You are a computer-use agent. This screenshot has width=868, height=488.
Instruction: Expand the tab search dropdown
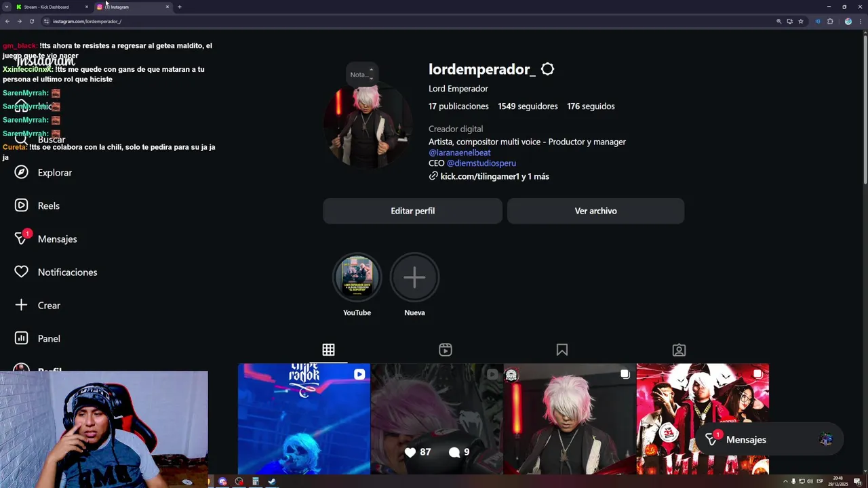pos(6,7)
